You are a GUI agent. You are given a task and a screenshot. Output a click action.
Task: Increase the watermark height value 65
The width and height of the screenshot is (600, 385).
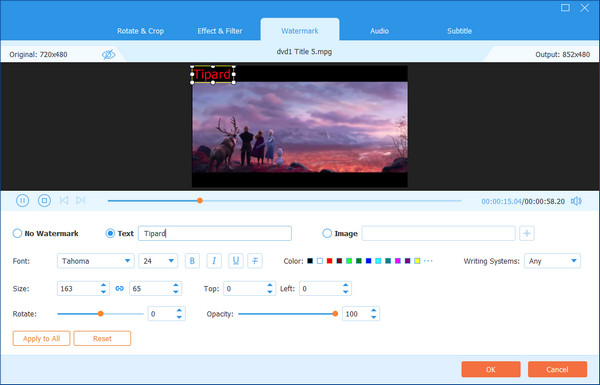pos(176,285)
